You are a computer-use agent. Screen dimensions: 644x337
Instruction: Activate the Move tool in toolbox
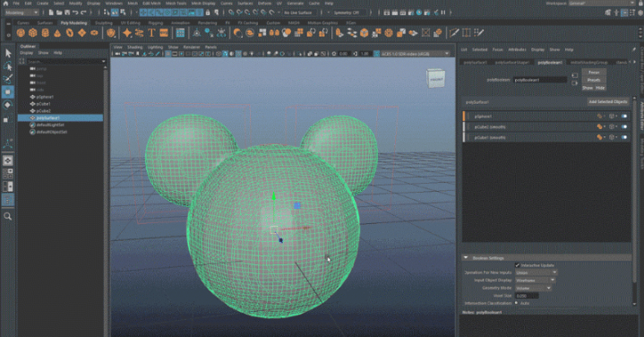pyautogui.click(x=8, y=91)
